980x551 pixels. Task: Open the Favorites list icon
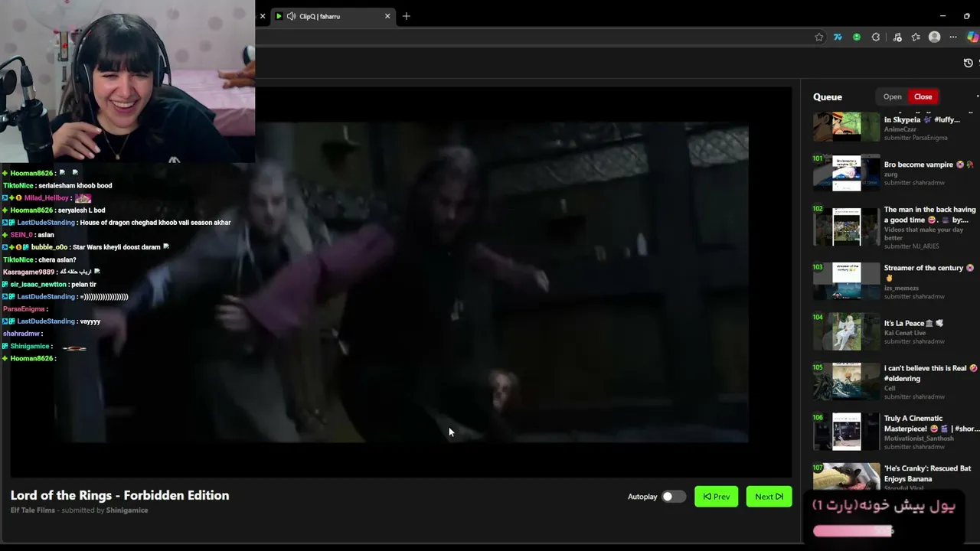916,37
